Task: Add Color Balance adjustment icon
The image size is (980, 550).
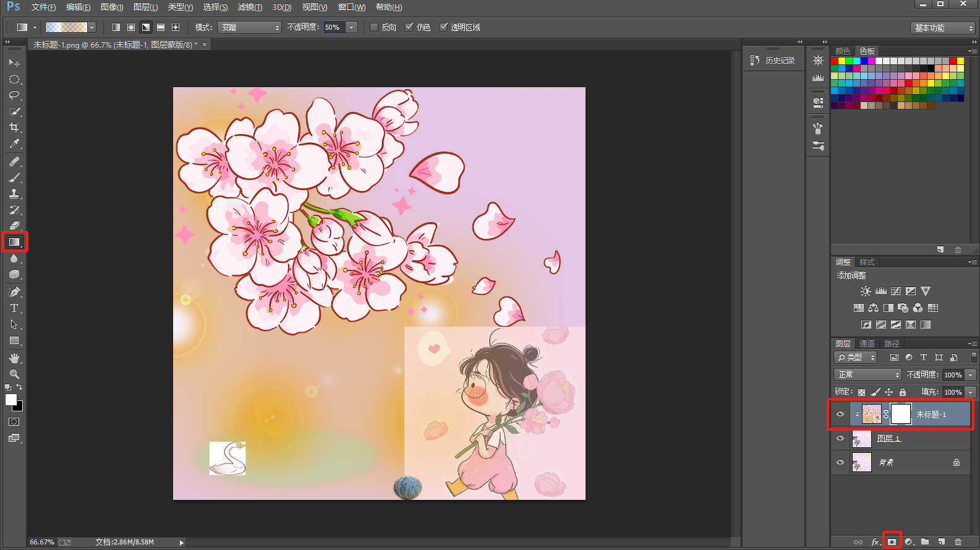Action: (873, 307)
